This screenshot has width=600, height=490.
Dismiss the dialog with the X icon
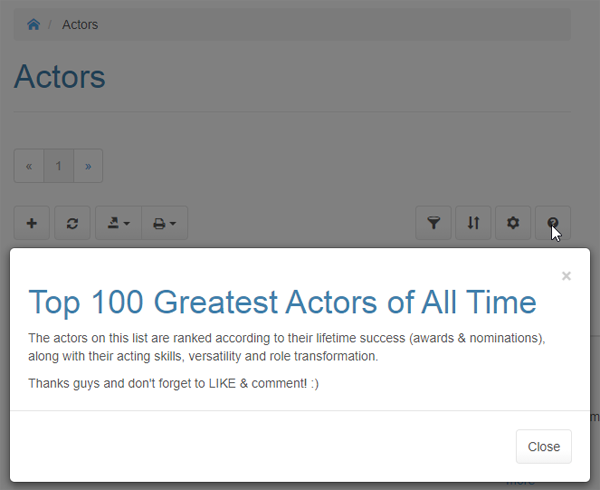coord(566,276)
